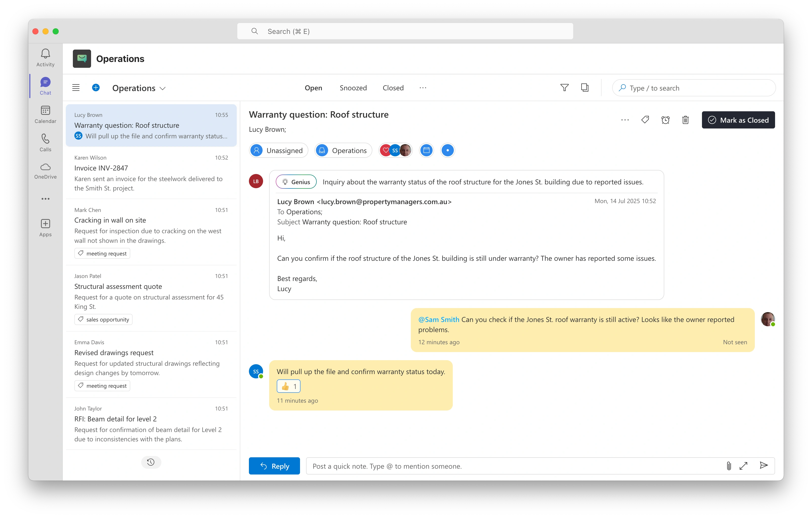Click the Genius summary badge
The width and height of the screenshot is (812, 518).
[x=296, y=182]
